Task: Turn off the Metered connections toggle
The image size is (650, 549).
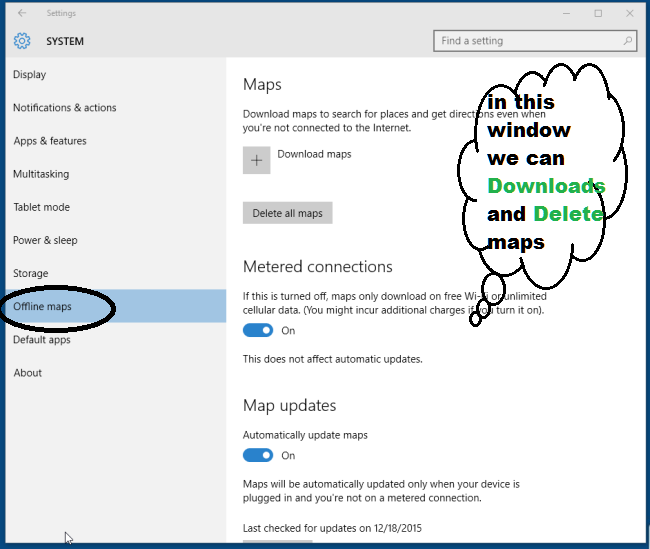Action: click(258, 330)
